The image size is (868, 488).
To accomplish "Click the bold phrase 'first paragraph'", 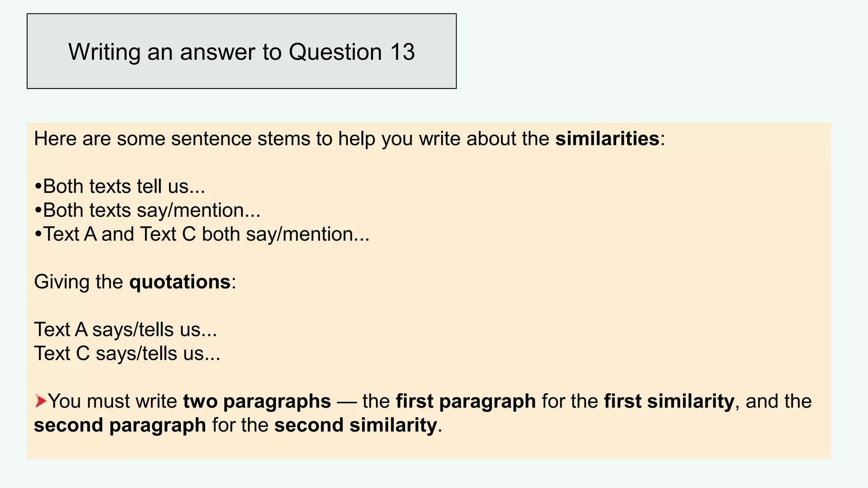I will (x=466, y=401).
